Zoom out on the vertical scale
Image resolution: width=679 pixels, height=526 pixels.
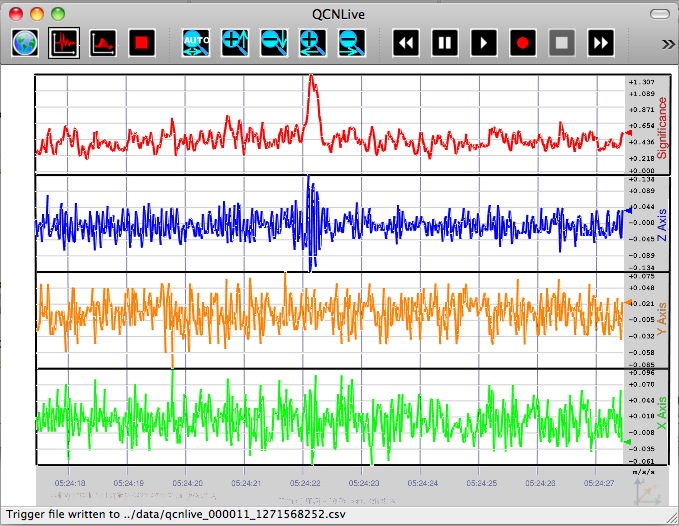274,43
